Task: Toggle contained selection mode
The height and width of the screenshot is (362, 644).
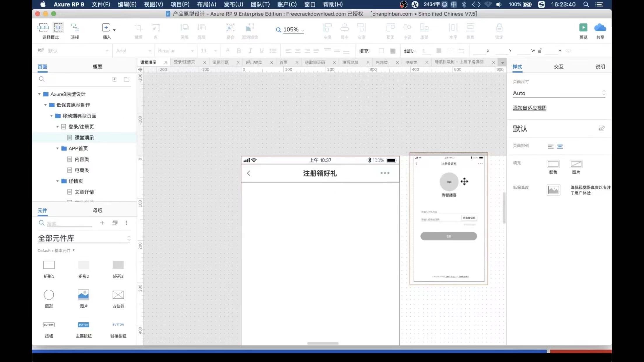Action: (x=58, y=28)
